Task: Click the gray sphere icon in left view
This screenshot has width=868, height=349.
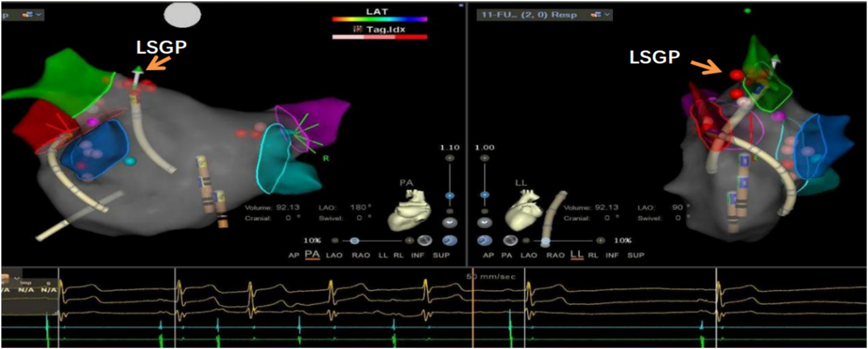Action: [425, 241]
